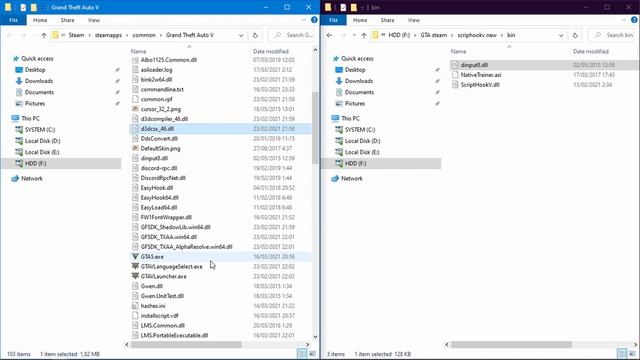Open address bar history dropdown in left window
The width and height of the screenshot is (640, 360).
[241, 36]
